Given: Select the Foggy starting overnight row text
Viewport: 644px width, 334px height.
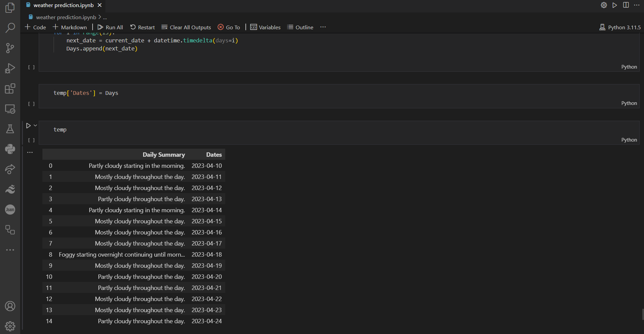Looking at the screenshot, I should click(122, 255).
